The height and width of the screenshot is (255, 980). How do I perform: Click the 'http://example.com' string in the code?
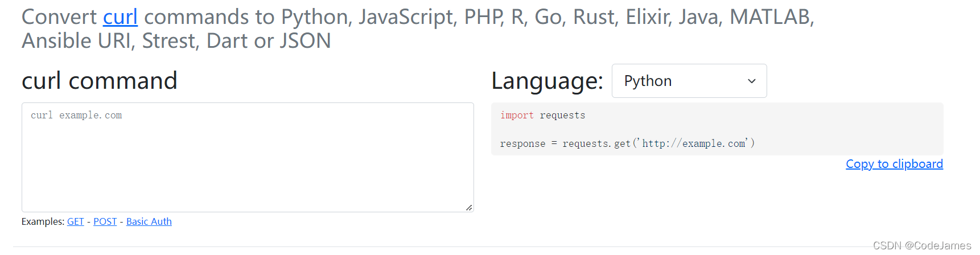[694, 143]
